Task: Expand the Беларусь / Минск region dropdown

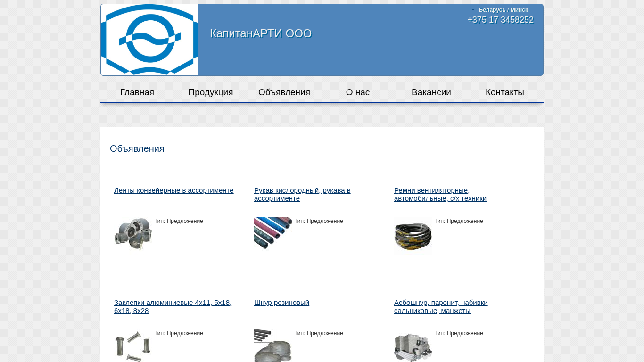Action: (500, 10)
